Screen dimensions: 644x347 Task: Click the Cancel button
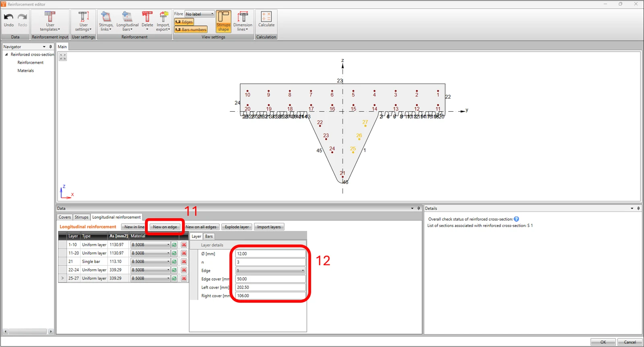pyautogui.click(x=630, y=342)
